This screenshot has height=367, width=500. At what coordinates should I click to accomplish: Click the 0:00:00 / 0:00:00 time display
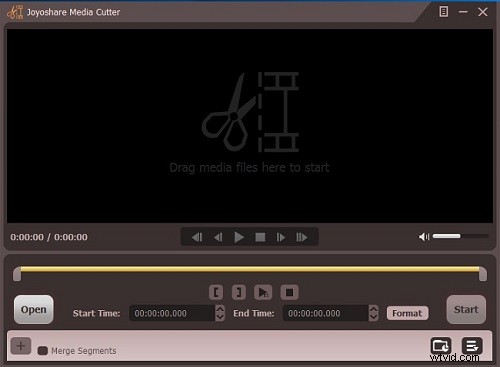coord(49,237)
